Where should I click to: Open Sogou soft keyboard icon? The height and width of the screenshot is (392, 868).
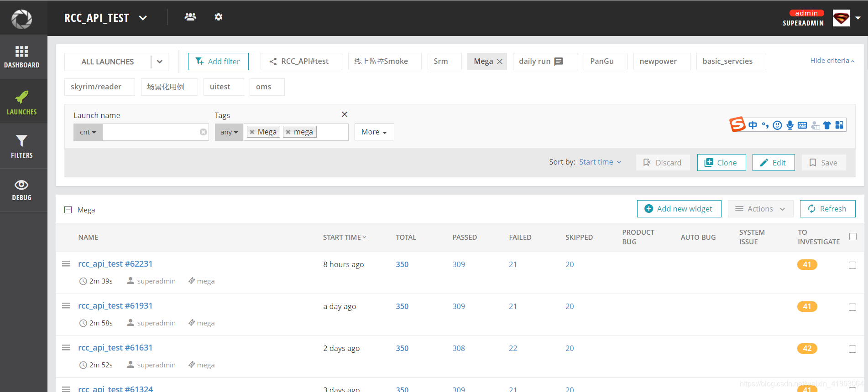[x=802, y=125]
